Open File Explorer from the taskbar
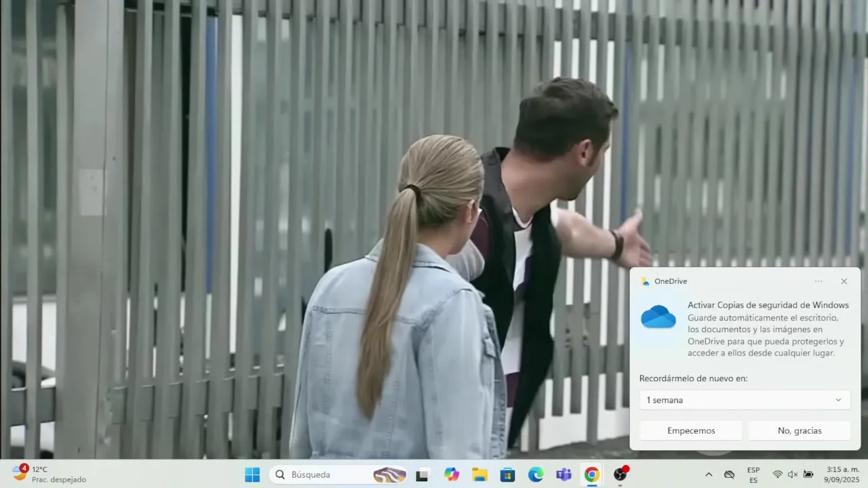This screenshot has width=868, height=488. (x=479, y=474)
